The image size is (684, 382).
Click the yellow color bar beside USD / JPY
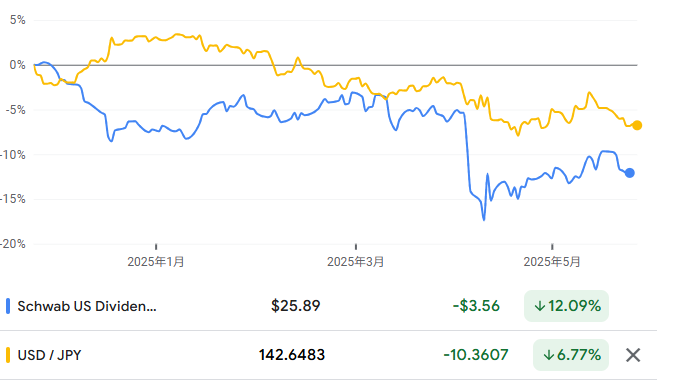8,355
